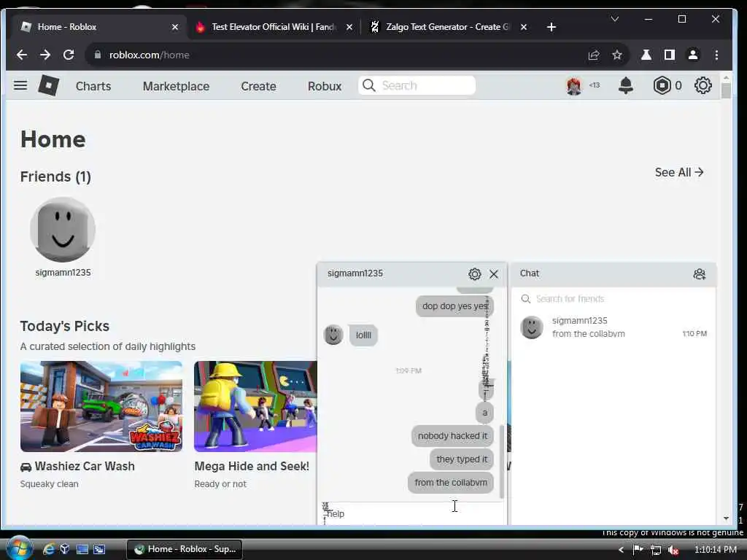Open the notifications bell

click(x=625, y=86)
